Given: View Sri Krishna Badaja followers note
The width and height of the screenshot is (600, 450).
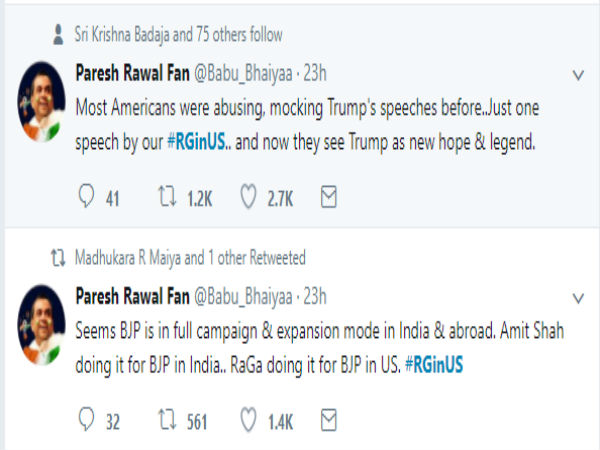Looking at the screenshot, I should click(x=178, y=35).
